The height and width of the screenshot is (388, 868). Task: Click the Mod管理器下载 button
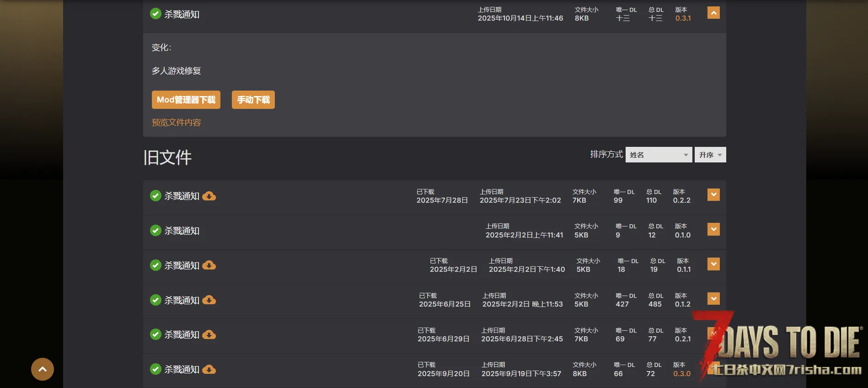point(186,100)
